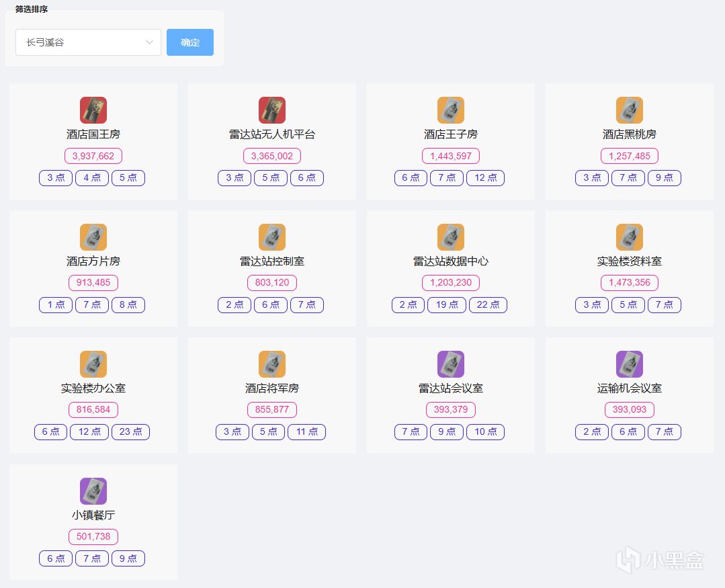
Task: Click the 雷达站数据中心 key card icon
Action: click(451, 237)
